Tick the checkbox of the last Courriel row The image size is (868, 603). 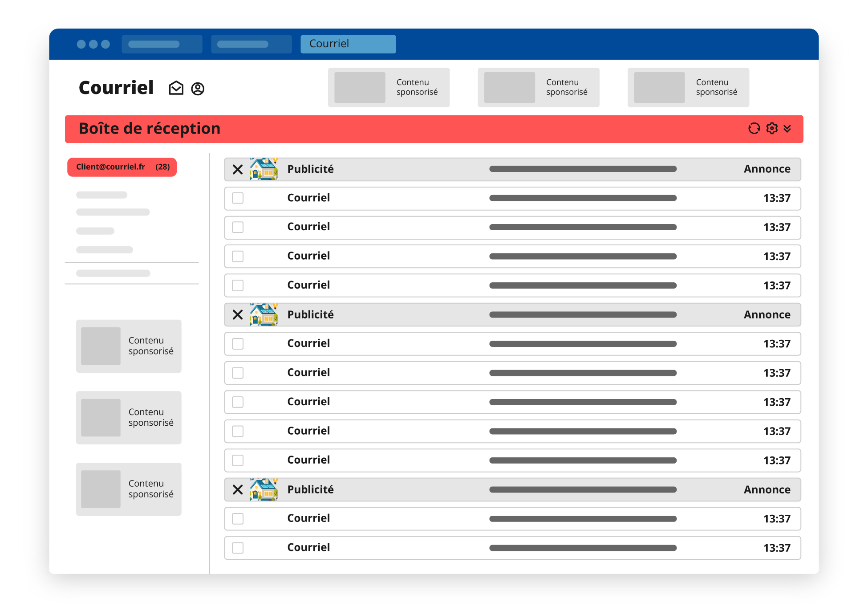point(238,548)
